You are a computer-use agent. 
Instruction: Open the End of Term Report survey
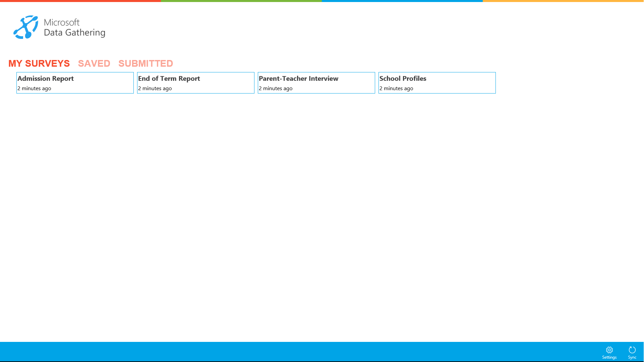pos(195,82)
